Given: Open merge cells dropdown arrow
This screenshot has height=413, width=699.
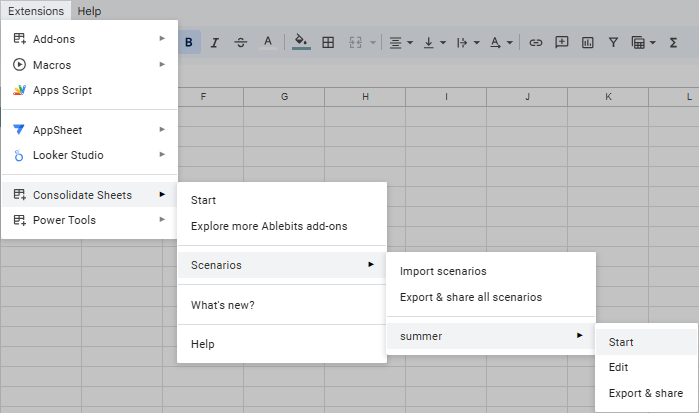Looking at the screenshot, I should 373,43.
